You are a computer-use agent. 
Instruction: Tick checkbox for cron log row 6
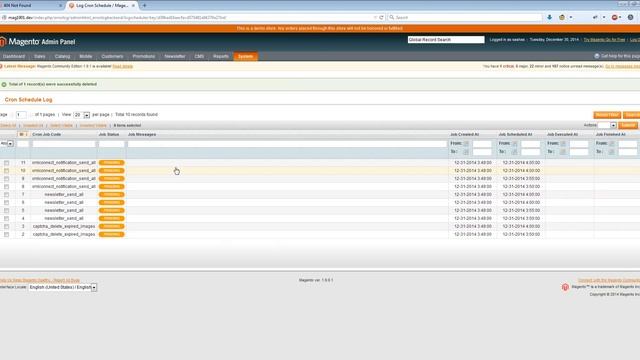point(7,202)
